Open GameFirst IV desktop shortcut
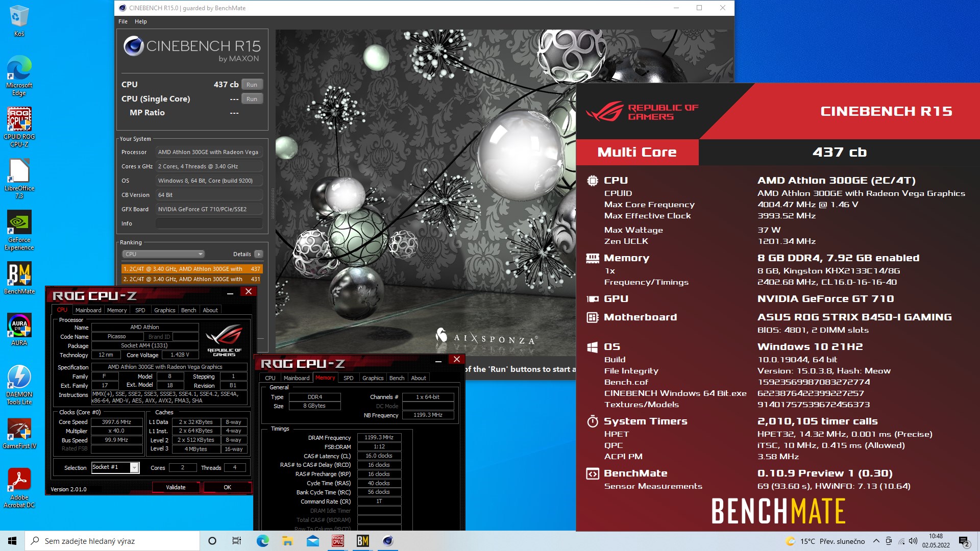The image size is (980, 551). pyautogui.click(x=19, y=433)
